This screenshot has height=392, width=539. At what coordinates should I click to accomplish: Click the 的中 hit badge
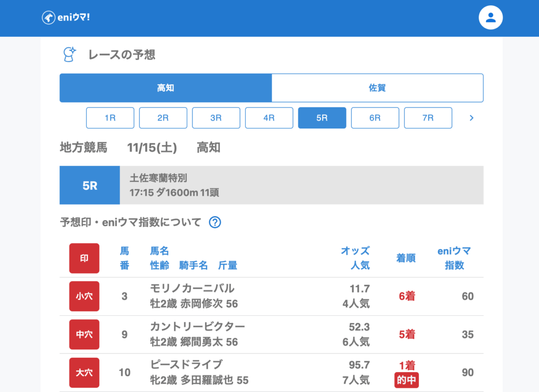[x=407, y=380]
